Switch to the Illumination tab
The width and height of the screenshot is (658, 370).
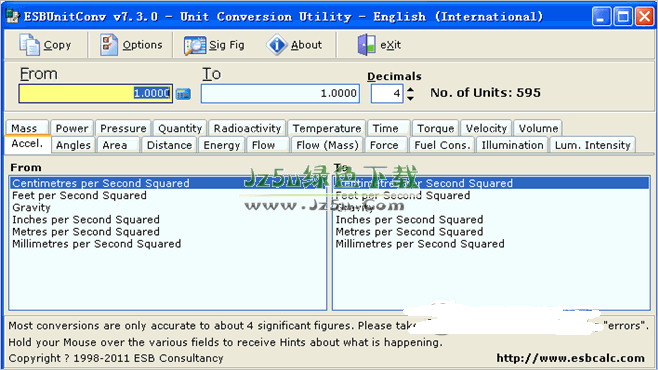(512, 145)
